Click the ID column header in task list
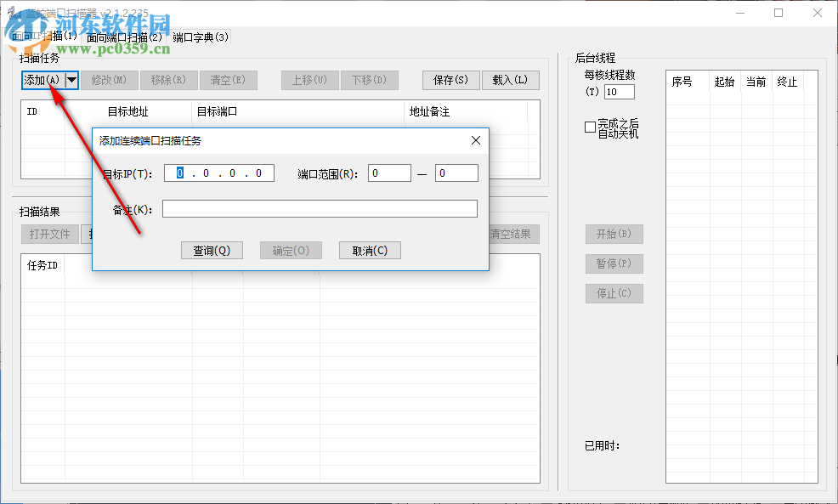 42,111
